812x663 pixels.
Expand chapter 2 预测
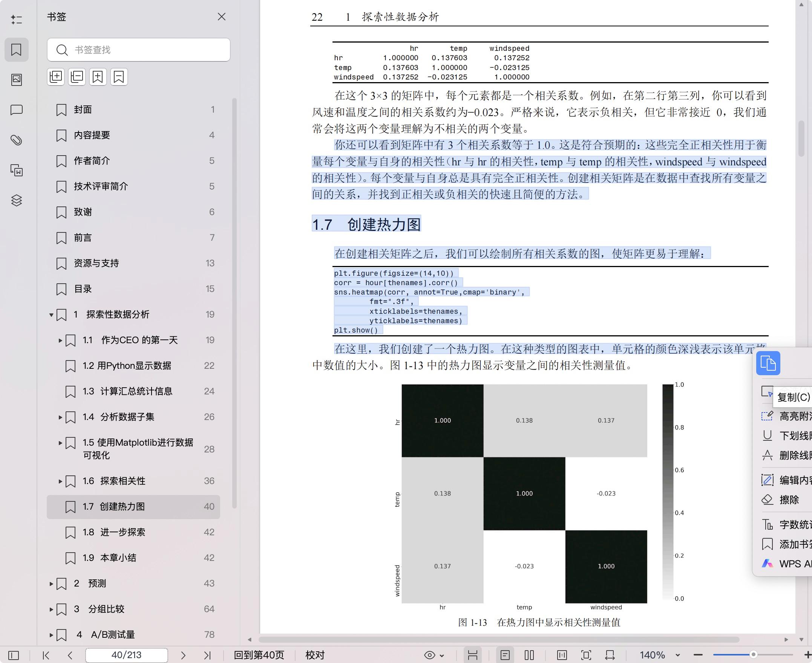51,584
